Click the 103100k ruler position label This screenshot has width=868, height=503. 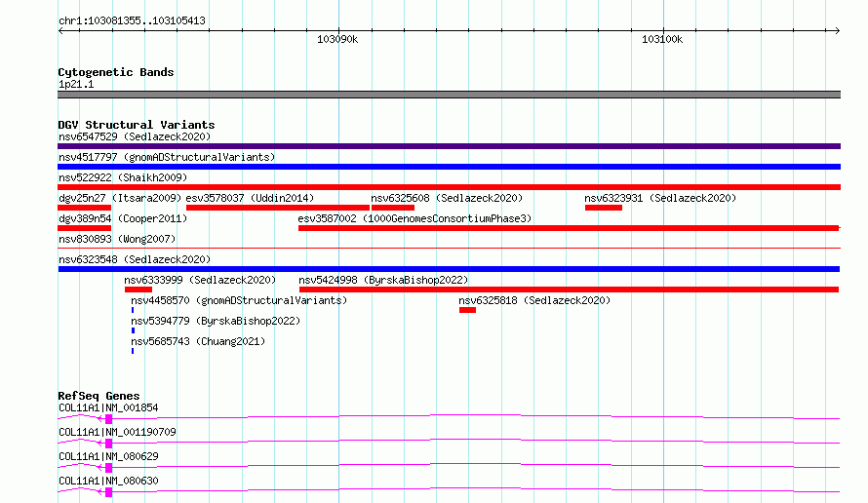tap(662, 39)
